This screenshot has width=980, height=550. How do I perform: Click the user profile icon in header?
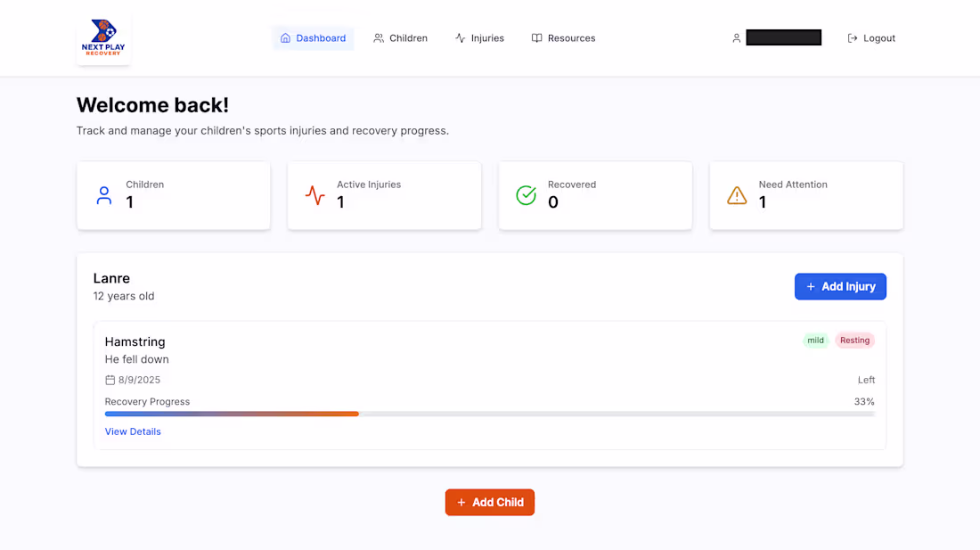coord(736,38)
